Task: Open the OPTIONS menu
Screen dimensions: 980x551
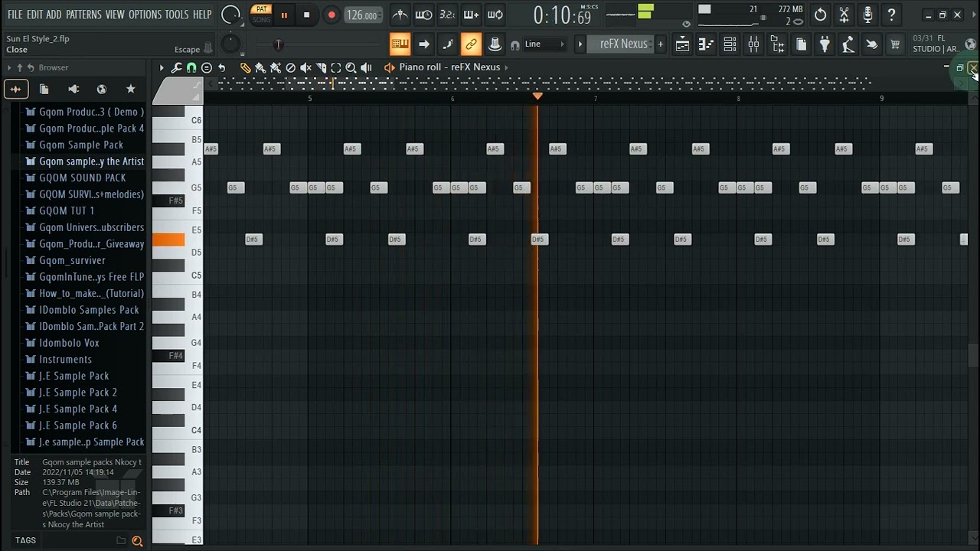Action: tap(145, 15)
